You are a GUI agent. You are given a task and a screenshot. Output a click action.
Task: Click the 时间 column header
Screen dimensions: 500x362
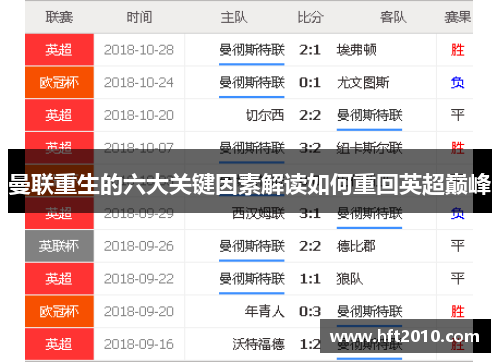click(139, 17)
